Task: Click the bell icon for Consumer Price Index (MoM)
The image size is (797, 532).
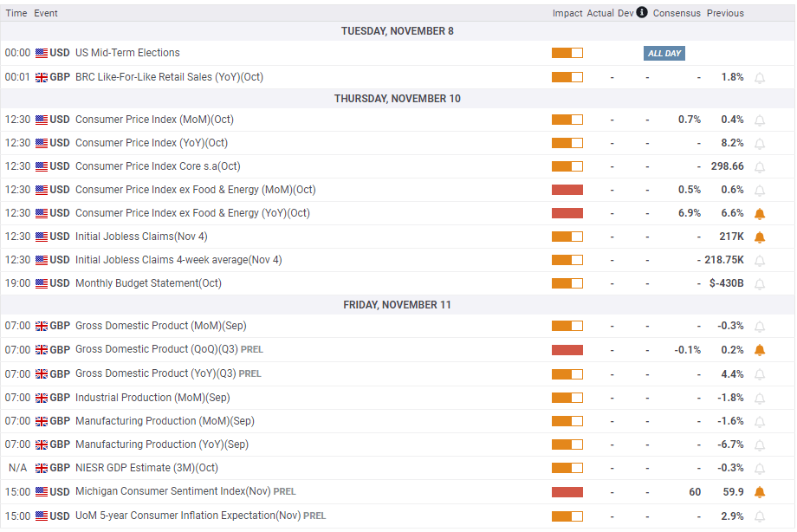Action: click(x=760, y=120)
